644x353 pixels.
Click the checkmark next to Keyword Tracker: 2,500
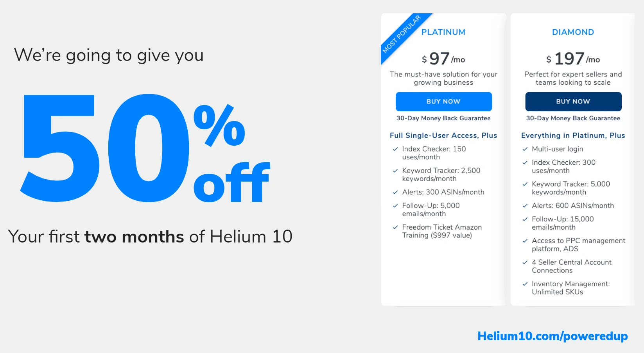coord(395,171)
